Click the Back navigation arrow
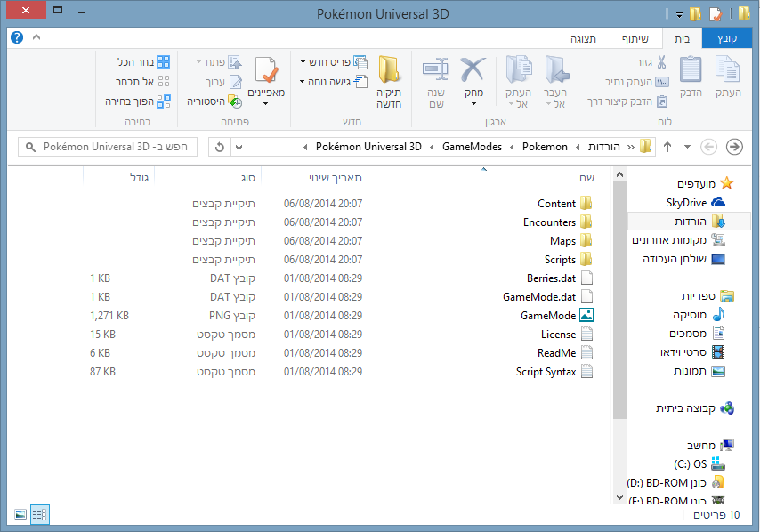This screenshot has width=760, height=532. tap(708, 147)
